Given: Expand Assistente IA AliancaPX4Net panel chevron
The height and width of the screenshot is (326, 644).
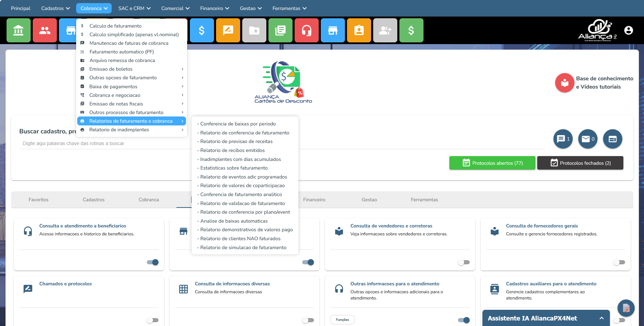Looking at the screenshot, I should point(602,318).
